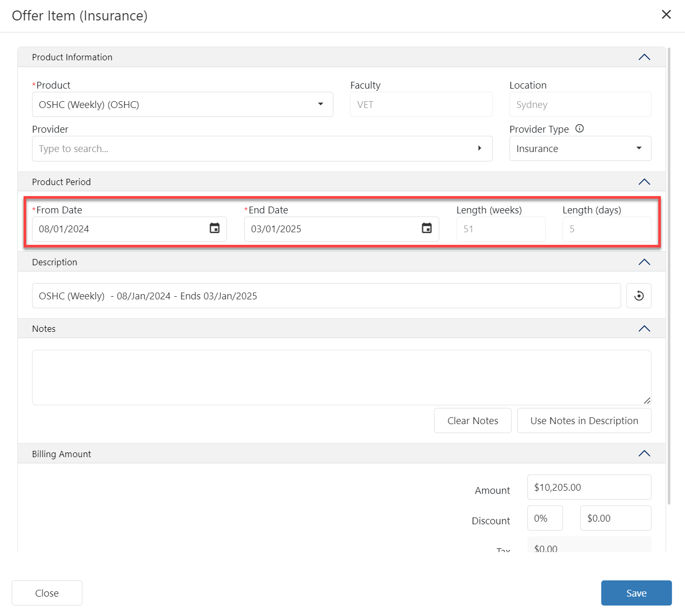Close the Offer Item dialog with X
The width and height of the screenshot is (685, 616).
point(666,15)
